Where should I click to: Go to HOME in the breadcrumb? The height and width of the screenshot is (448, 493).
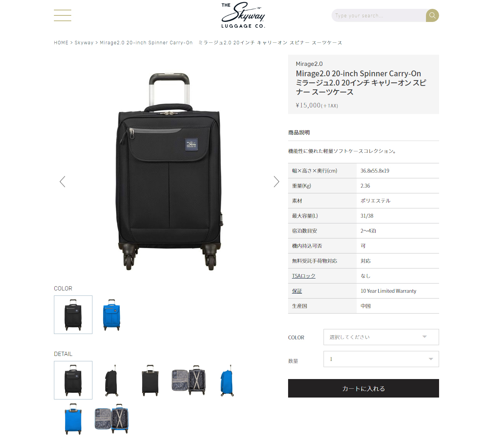(61, 43)
